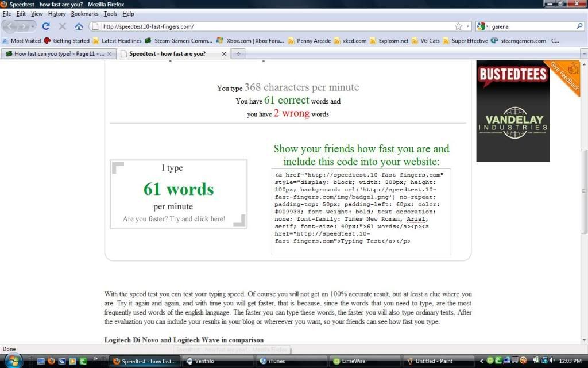The width and height of the screenshot is (588, 368).
Task: Switch to the Untitled - Paint taskbar window
Action: coord(439,361)
